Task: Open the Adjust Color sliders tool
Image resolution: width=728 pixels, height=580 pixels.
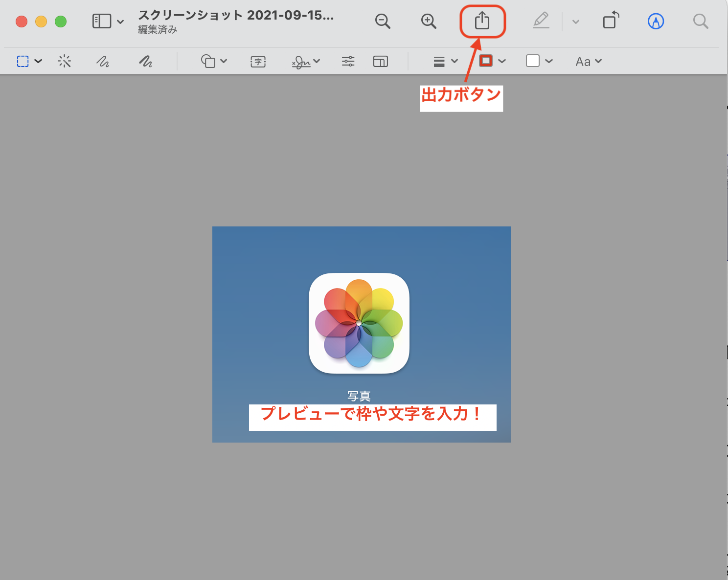Action: pyautogui.click(x=348, y=61)
